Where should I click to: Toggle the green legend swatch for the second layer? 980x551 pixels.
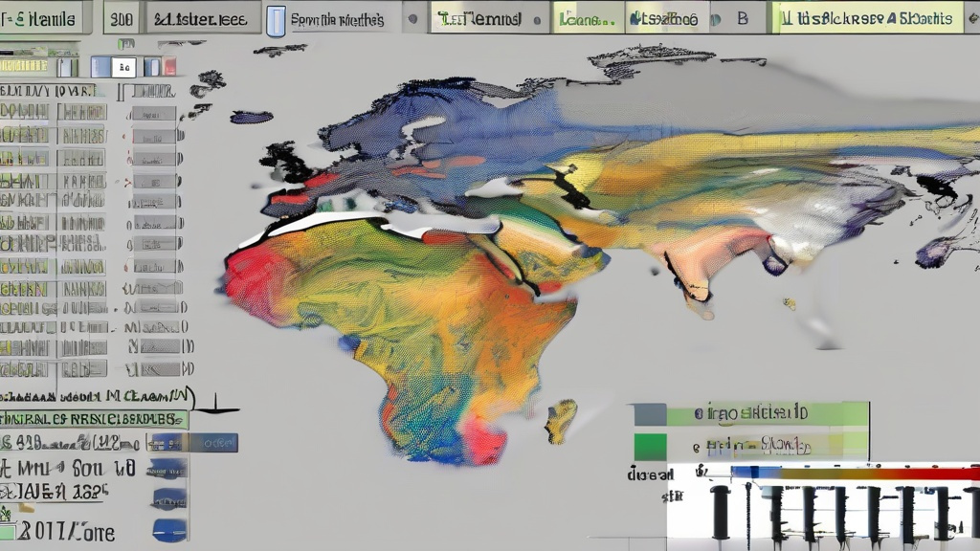(x=650, y=447)
